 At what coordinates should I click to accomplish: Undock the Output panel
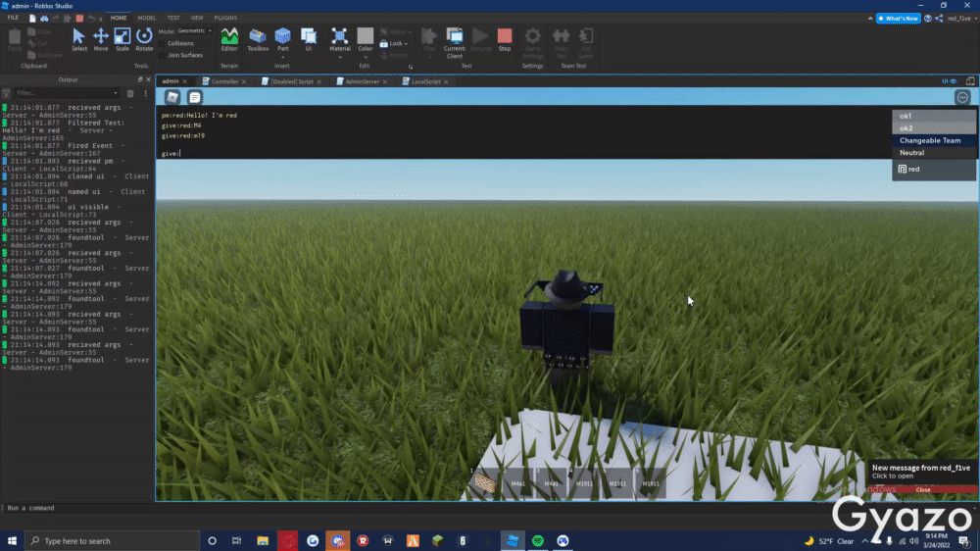coord(140,79)
